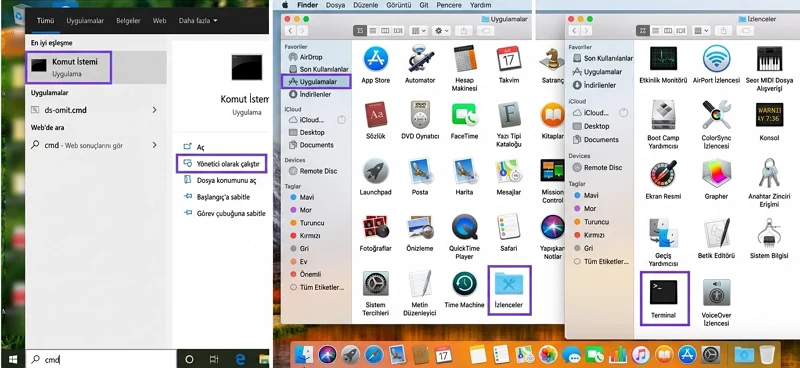Open the Automator app icon
Image resolution: width=800 pixels, height=368 pixels.
point(420,59)
